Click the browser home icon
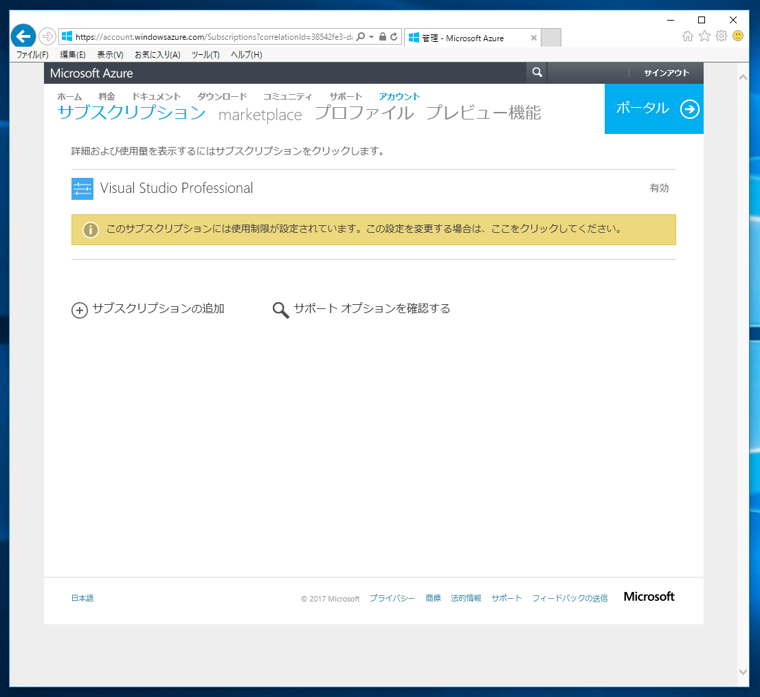760x697 pixels. pyautogui.click(x=687, y=36)
